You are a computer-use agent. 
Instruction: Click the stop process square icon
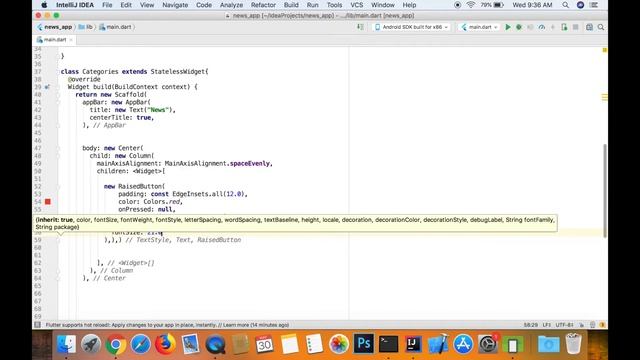(576, 27)
